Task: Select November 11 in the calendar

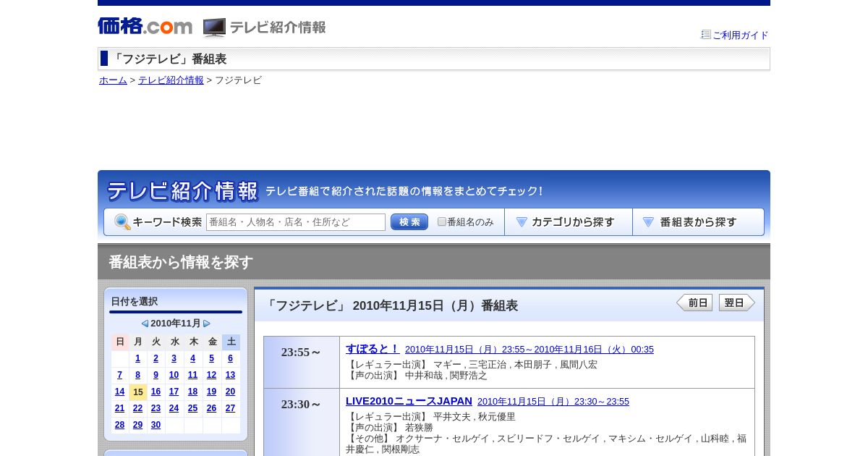Action: coord(192,375)
